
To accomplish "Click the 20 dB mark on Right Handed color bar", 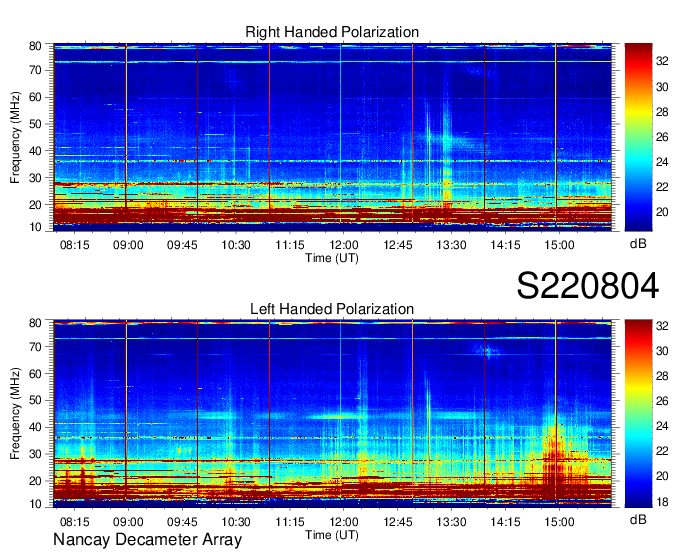I will tap(662, 212).
